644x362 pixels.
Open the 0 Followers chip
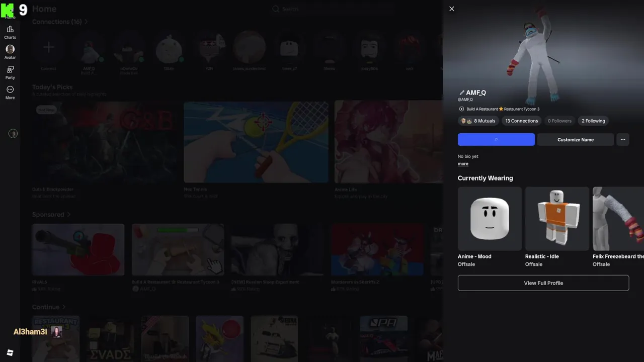(x=559, y=121)
